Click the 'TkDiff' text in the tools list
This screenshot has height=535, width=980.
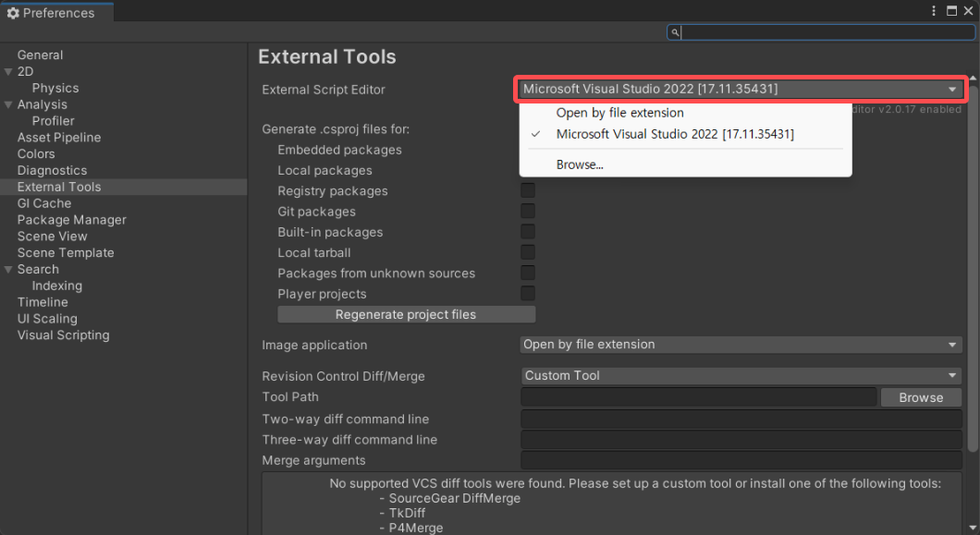(407, 513)
